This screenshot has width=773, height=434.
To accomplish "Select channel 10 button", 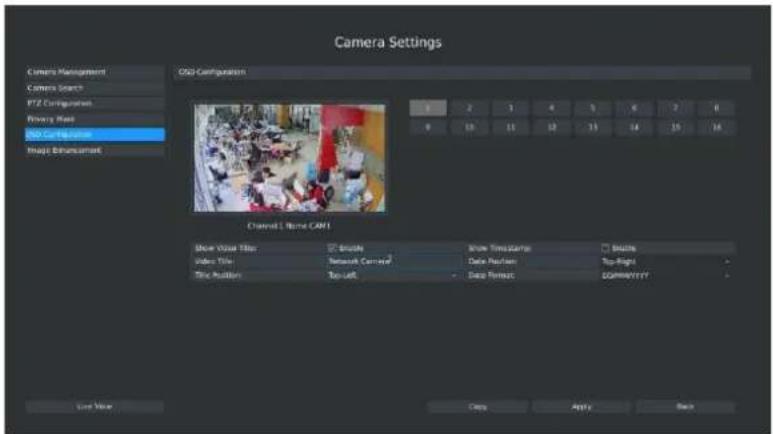I will (469, 127).
